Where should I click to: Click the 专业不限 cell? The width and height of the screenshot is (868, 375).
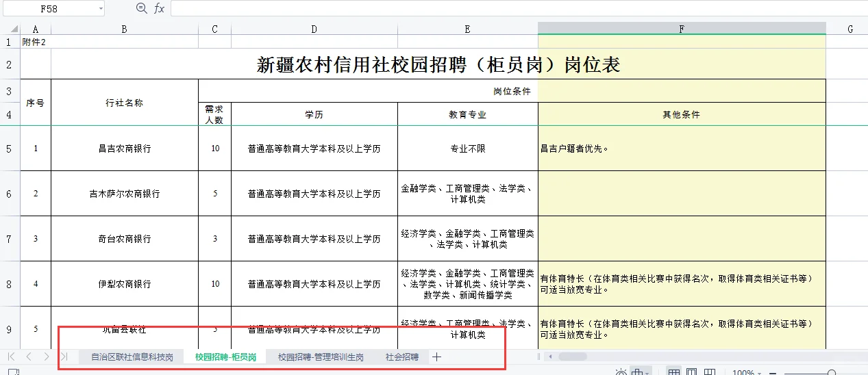[468, 148]
